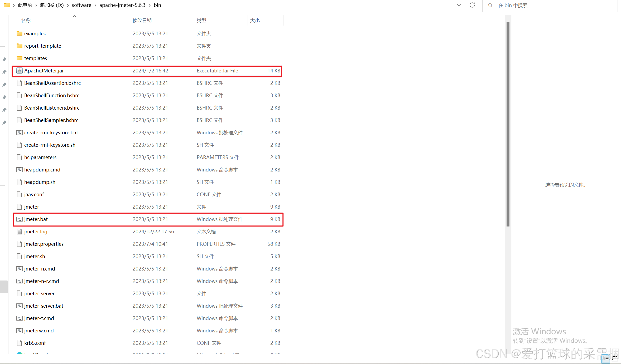621x364 pixels.
Task: Click vertical scrollbar of file list
Action: point(508,124)
